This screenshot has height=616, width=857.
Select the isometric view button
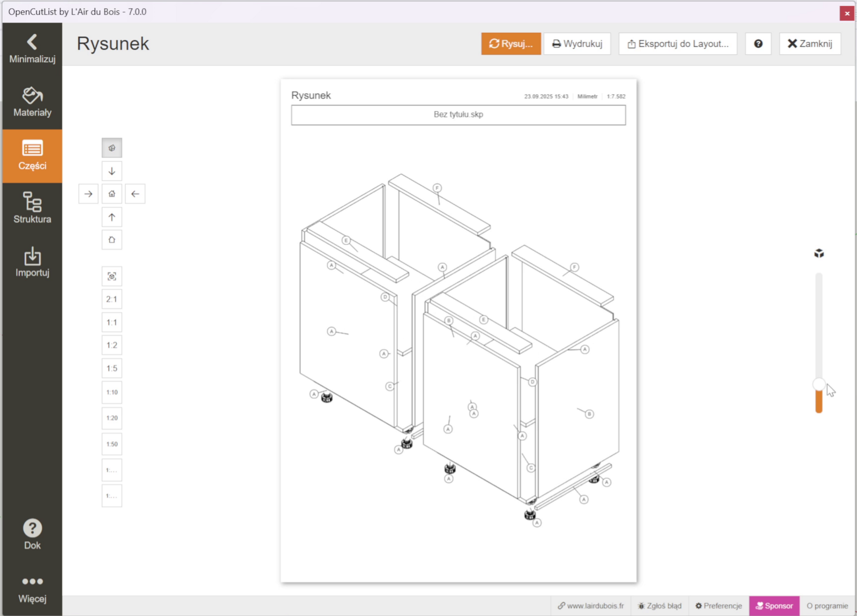[x=112, y=148]
